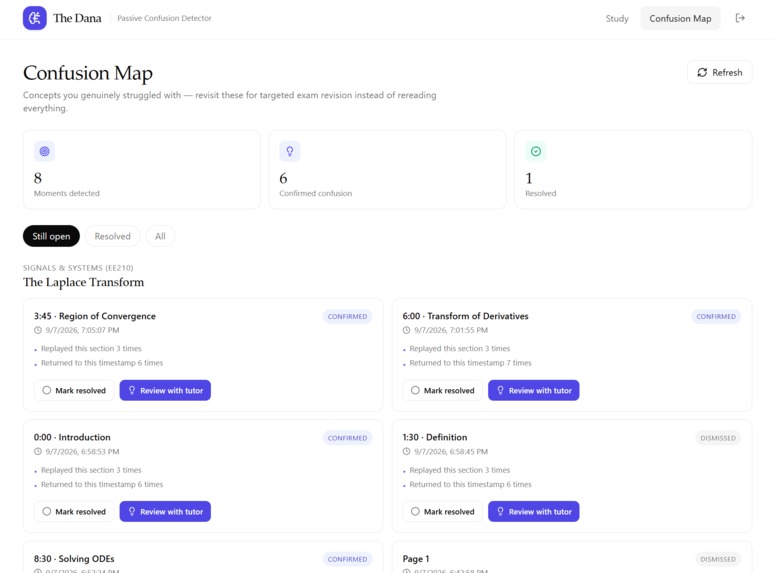The height and width of the screenshot is (573, 774).
Task: Click the '3:45 · Region of Convergence' title
Action: (x=95, y=316)
